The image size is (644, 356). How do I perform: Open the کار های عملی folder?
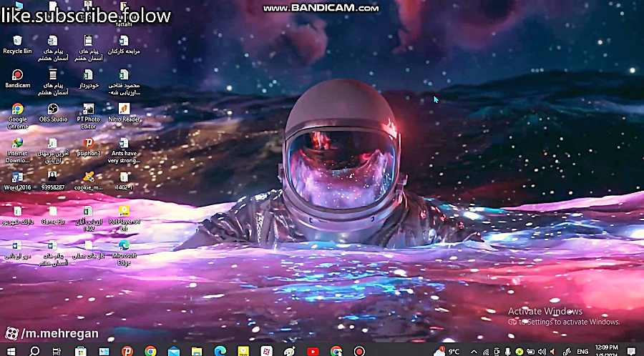(88, 249)
